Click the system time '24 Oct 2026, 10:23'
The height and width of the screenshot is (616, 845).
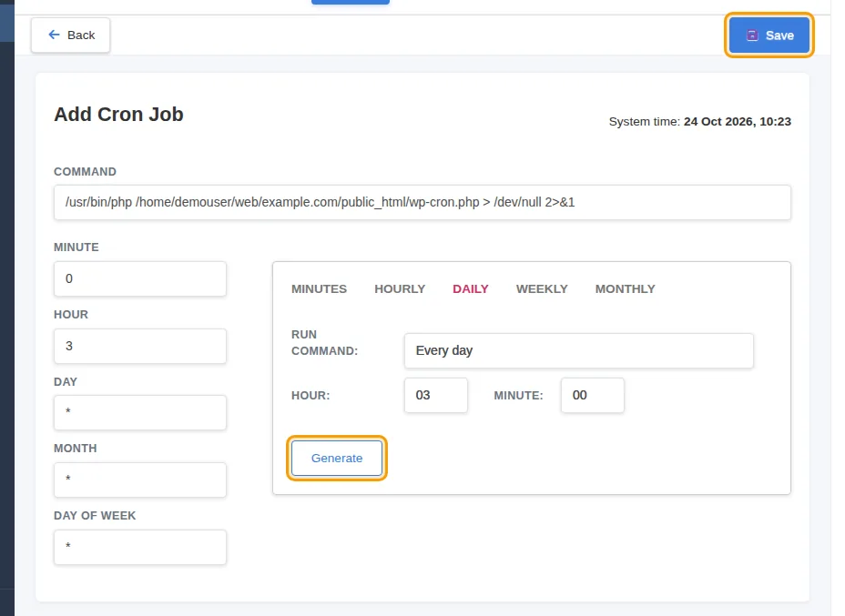coord(738,122)
